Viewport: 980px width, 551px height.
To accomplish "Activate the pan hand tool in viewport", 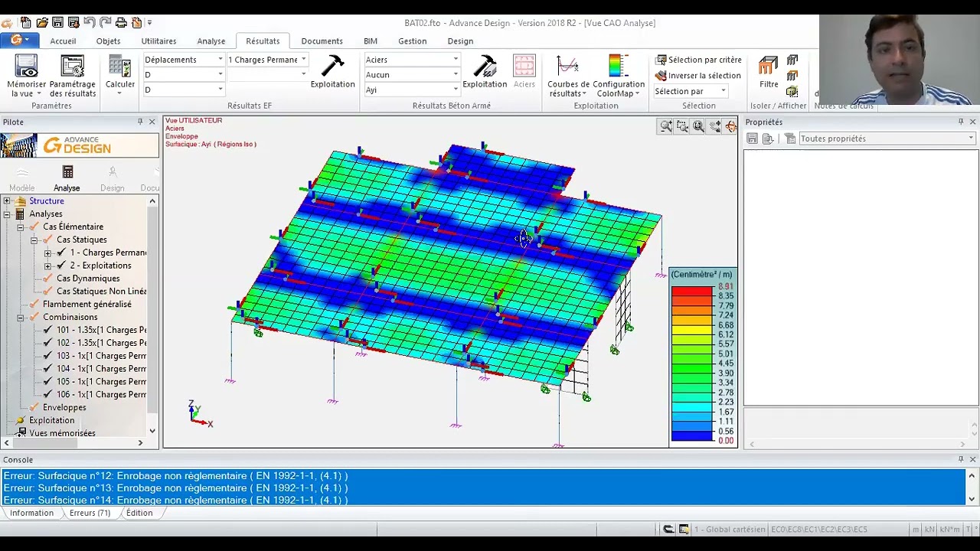I will (x=715, y=127).
